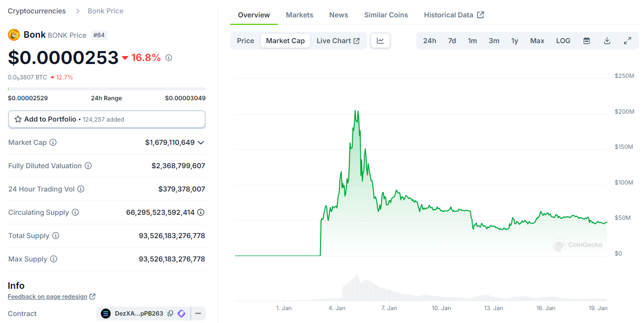The width and height of the screenshot is (644, 323).
Task: Click the purple wallet icon beside contract
Action: [x=181, y=314]
